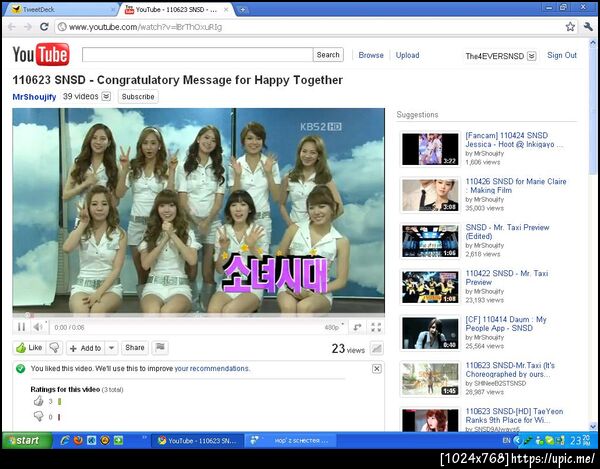Open new tab with plus button
Screen dimensions: 600x469
pos(242,10)
